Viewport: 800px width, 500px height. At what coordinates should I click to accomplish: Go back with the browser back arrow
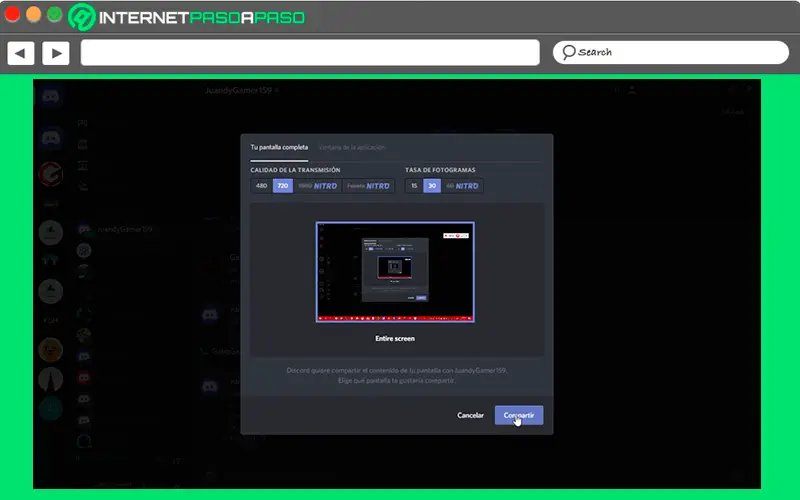(x=21, y=53)
